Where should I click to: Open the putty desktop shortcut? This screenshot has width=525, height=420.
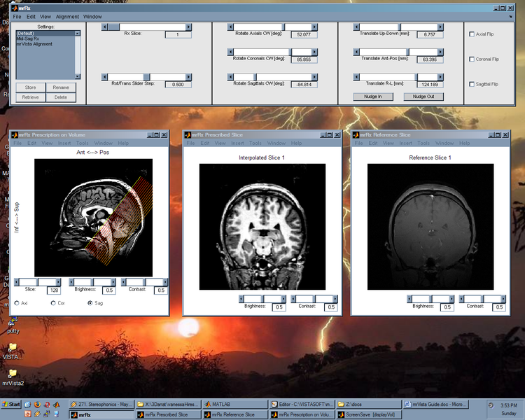(x=13, y=321)
